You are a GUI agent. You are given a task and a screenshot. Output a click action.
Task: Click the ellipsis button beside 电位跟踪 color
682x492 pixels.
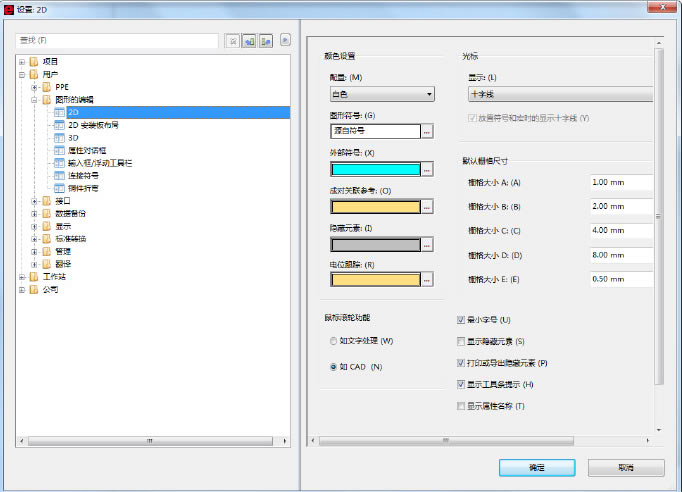click(427, 280)
